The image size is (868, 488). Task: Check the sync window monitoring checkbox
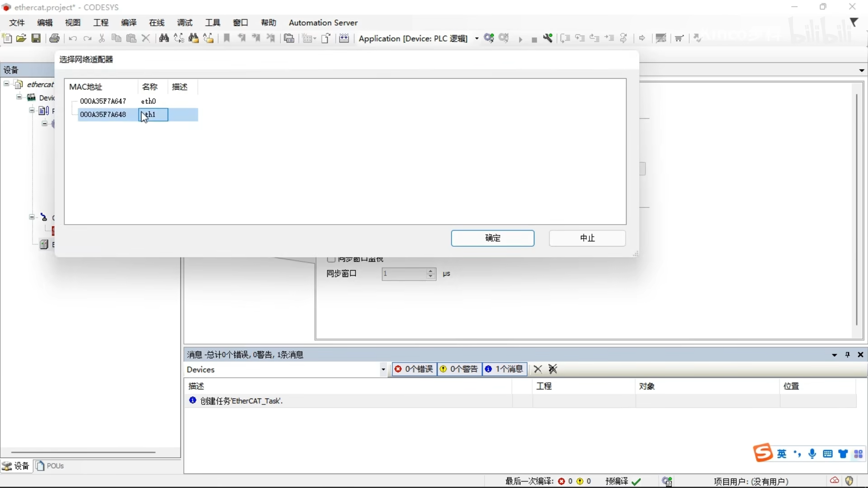[x=331, y=259]
